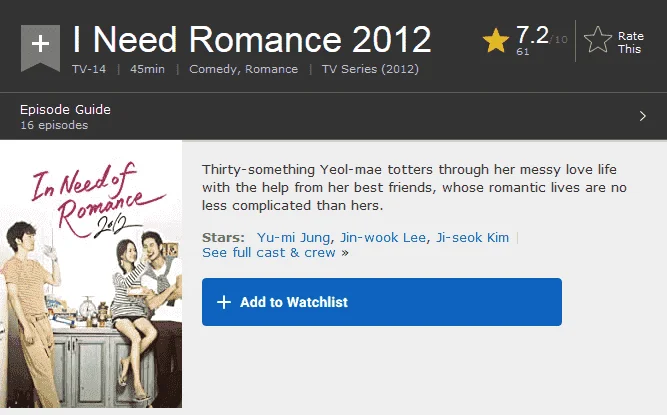Click the 61 ratings count

coord(522,52)
